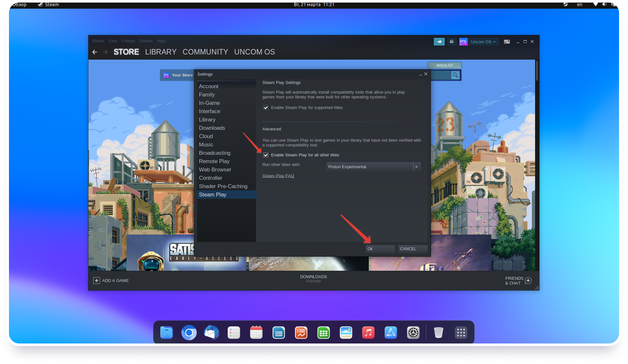
Task: Open the Steam announcements megaphone icon
Action: (439, 42)
